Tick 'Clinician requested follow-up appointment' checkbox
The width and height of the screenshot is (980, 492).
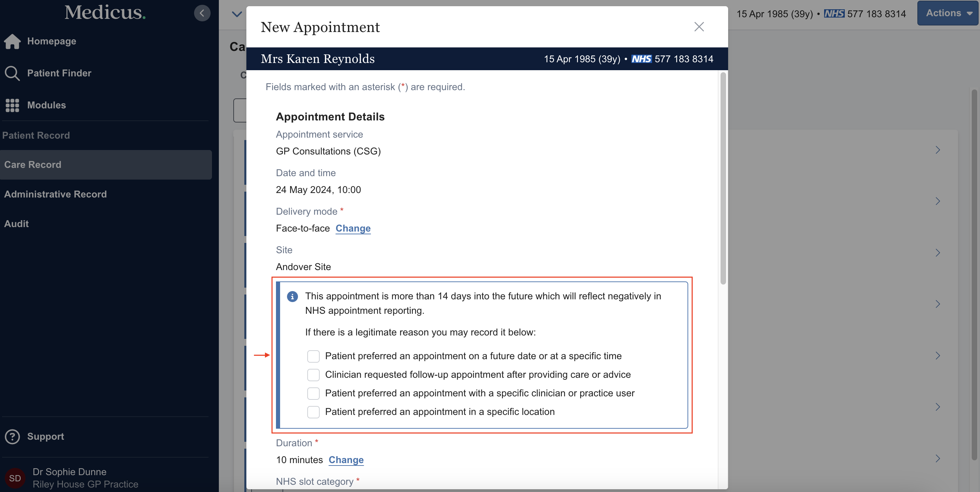click(313, 375)
